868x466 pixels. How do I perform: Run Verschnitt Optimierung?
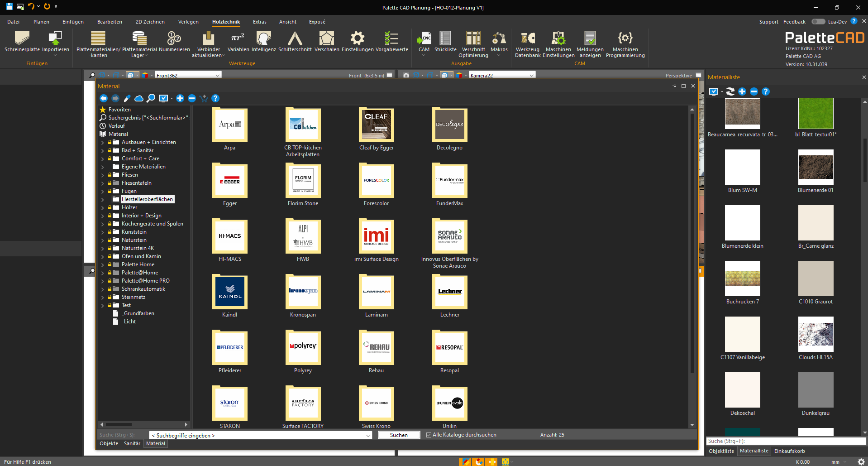tap(473, 44)
